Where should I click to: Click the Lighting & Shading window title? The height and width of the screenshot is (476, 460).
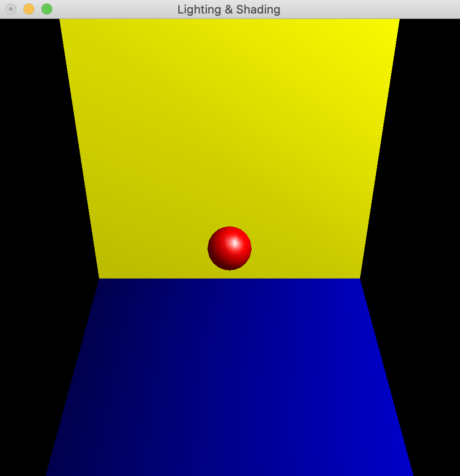point(229,10)
